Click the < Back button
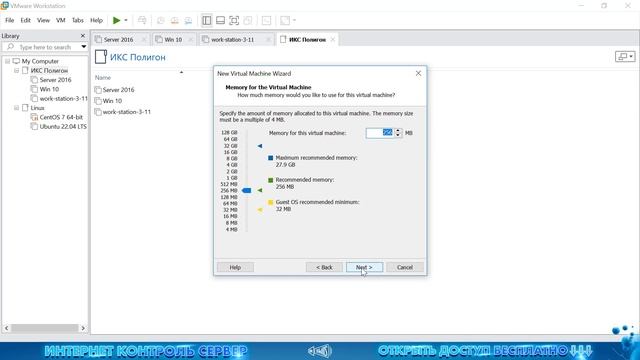Image resolution: width=640 pixels, height=360 pixels. [324, 267]
